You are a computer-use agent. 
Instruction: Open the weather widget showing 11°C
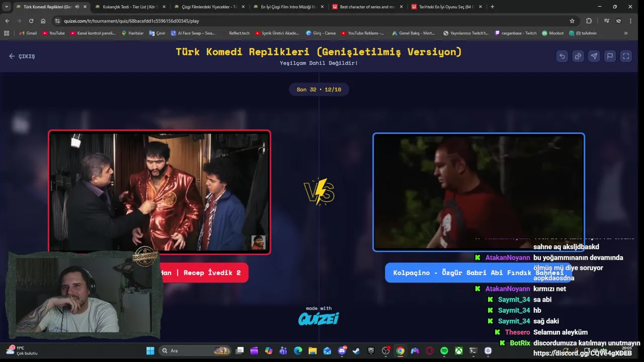click(22, 350)
